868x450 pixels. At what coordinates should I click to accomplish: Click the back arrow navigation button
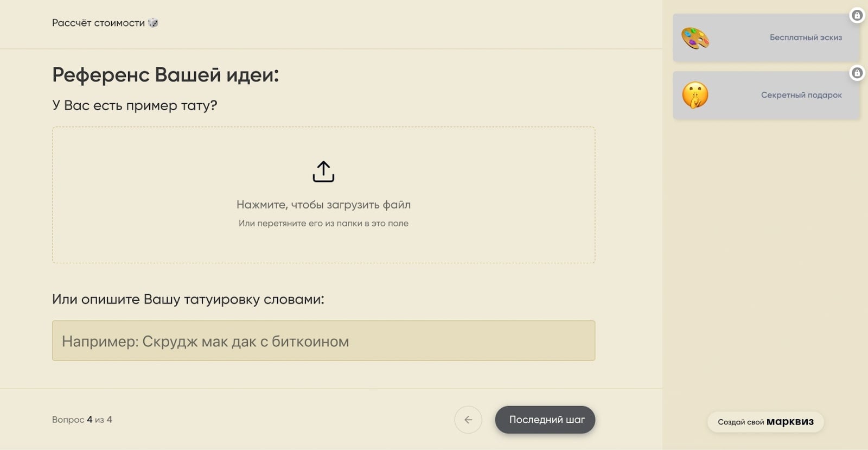(x=468, y=420)
